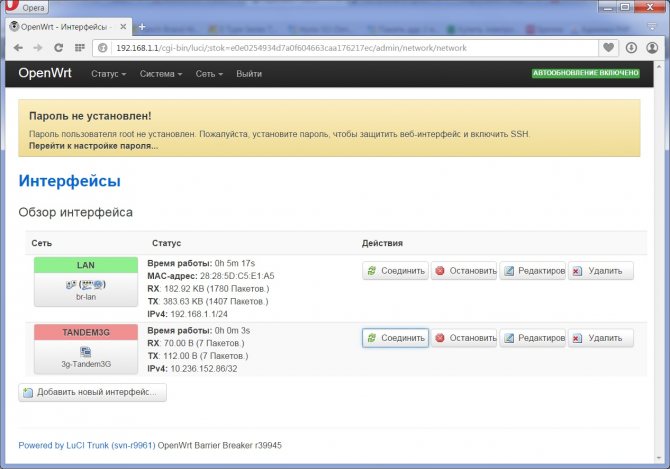The image size is (670, 469).
Task: Open the Speed Dial grid icon
Action: 79,48
